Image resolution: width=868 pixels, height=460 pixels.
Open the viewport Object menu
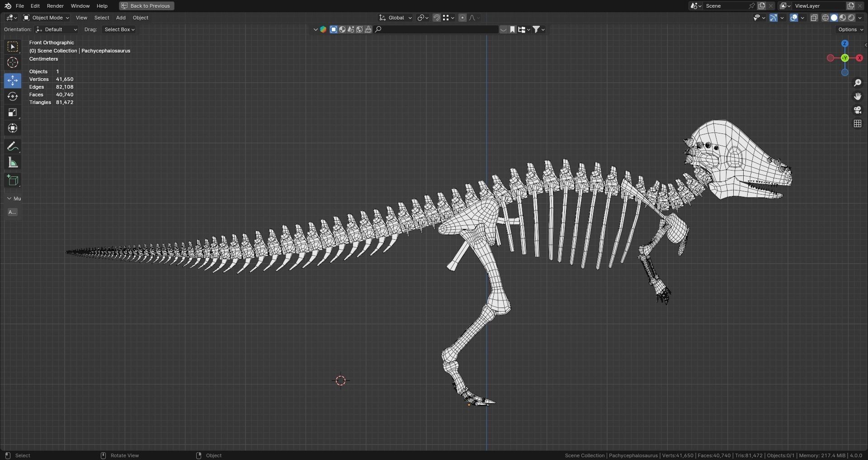(x=141, y=18)
